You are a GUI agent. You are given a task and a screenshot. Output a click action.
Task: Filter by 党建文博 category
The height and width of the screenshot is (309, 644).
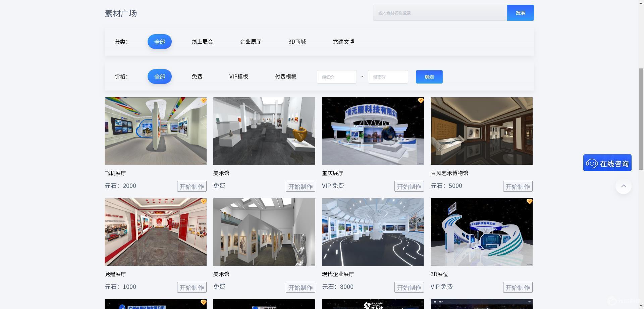pos(343,42)
